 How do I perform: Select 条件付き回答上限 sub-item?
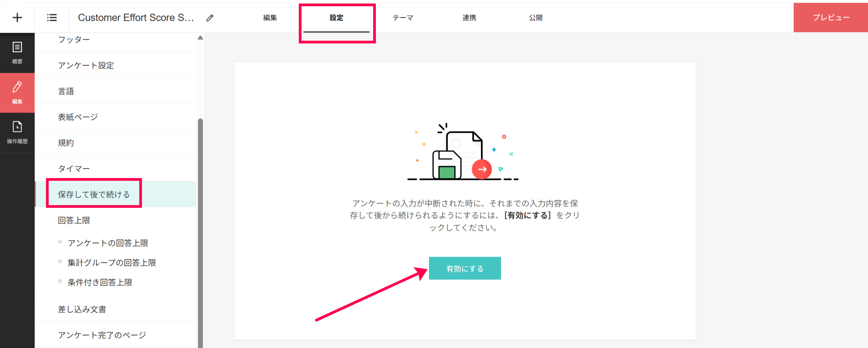coord(100,282)
